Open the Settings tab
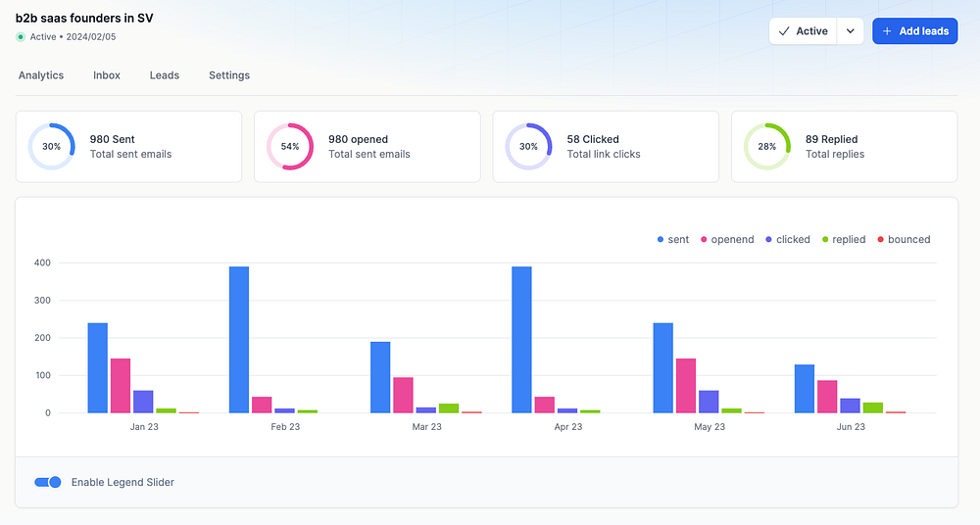980x525 pixels. (x=229, y=75)
